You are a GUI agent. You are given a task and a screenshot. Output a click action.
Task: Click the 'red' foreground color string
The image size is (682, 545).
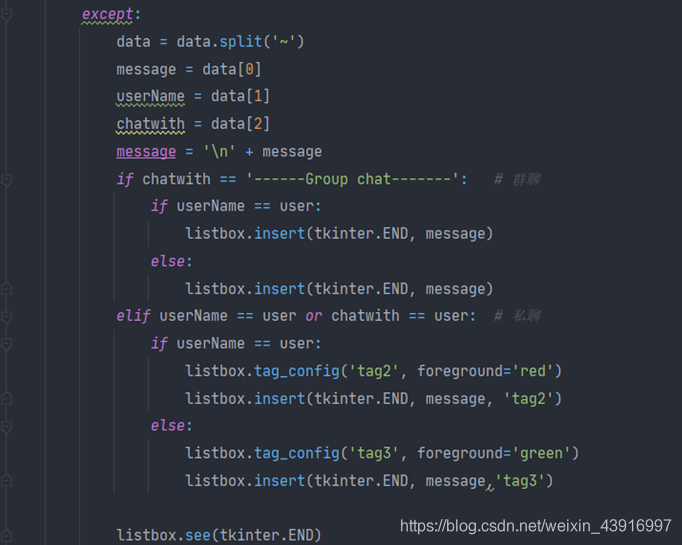pos(533,371)
